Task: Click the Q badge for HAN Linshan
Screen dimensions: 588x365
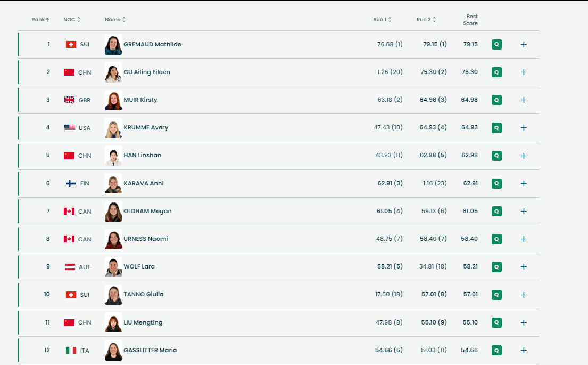Action: (x=496, y=156)
